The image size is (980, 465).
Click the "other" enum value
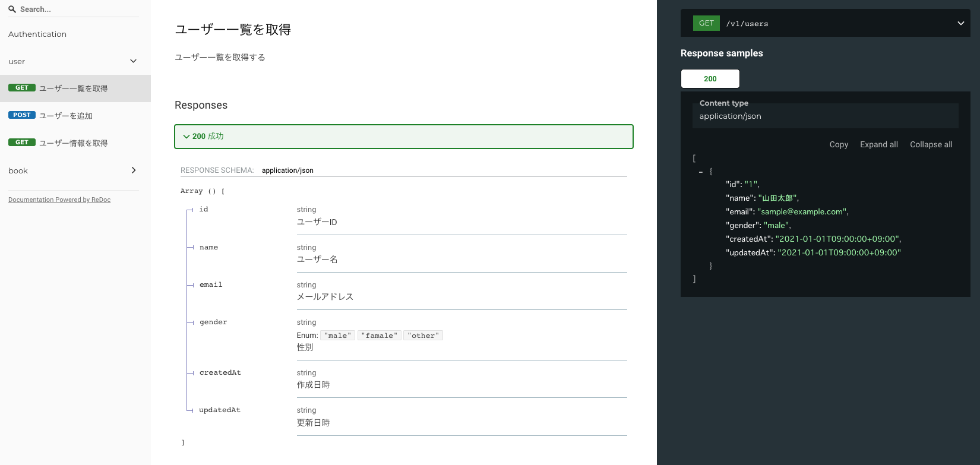point(423,336)
